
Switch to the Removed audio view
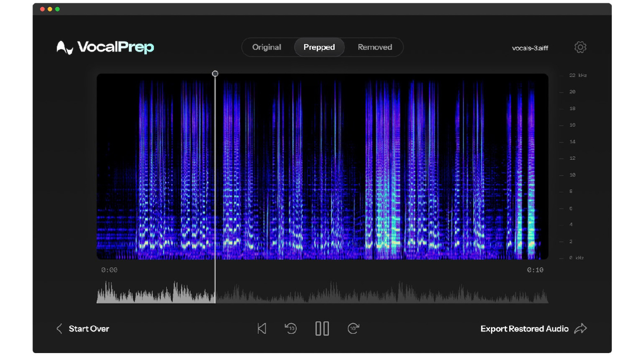(374, 47)
